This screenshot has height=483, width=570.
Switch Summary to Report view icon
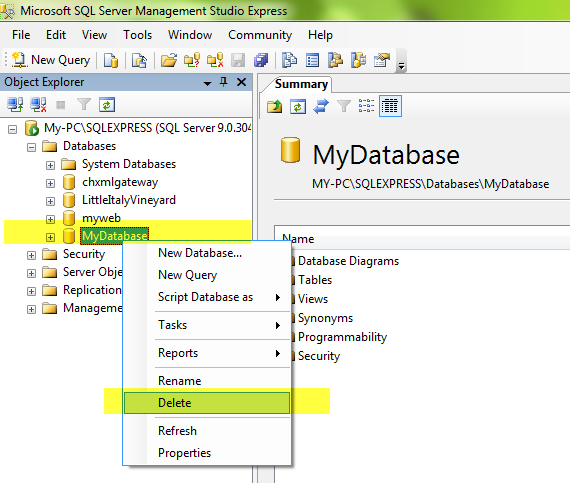point(390,106)
